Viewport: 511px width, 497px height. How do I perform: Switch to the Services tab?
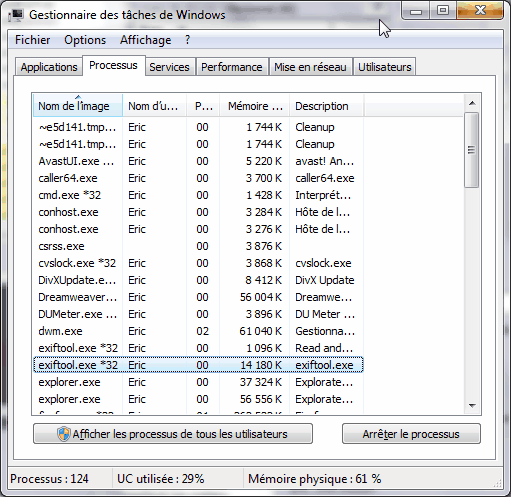point(169,67)
